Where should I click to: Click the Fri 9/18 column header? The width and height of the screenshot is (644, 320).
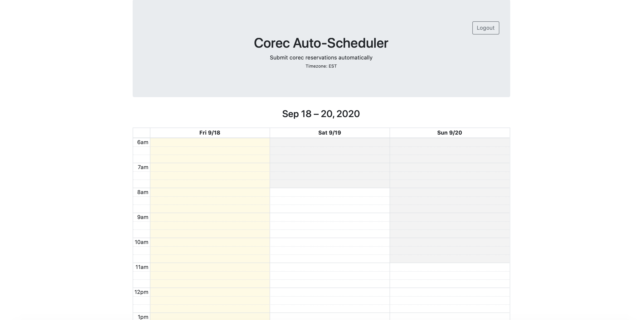[210, 133]
